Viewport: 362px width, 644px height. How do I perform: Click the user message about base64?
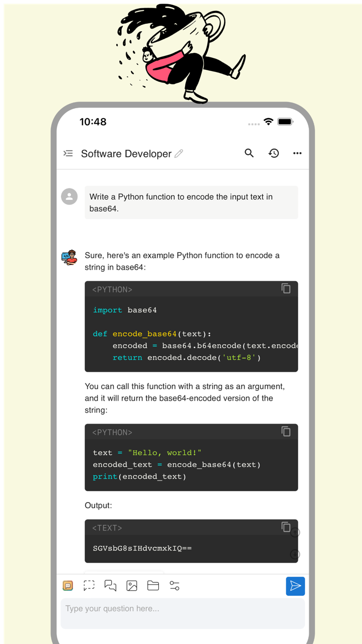click(191, 203)
